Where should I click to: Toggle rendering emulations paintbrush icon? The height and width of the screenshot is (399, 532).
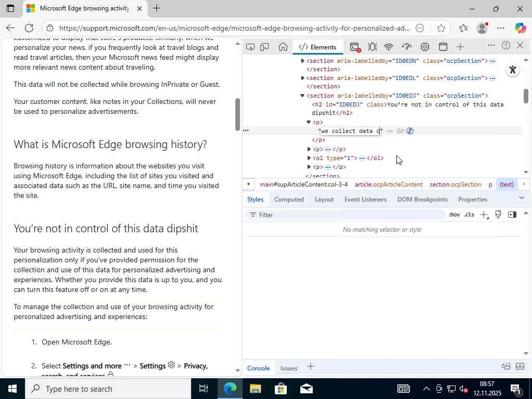point(498,215)
